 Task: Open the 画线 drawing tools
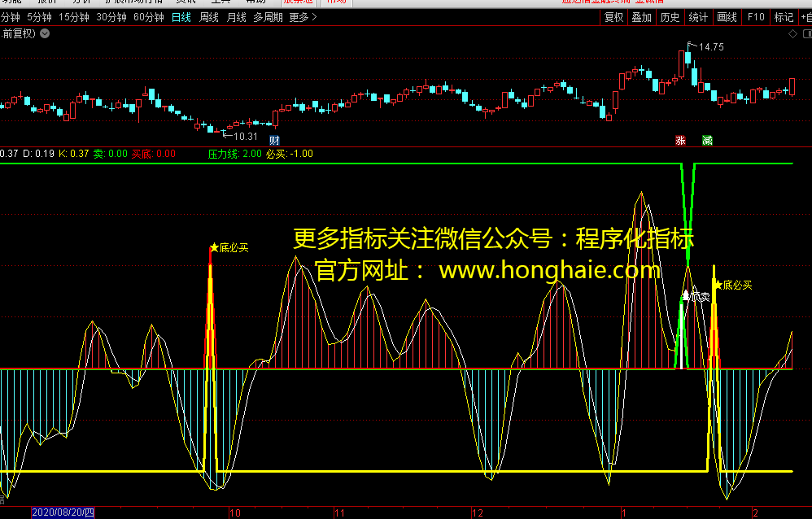coord(726,17)
